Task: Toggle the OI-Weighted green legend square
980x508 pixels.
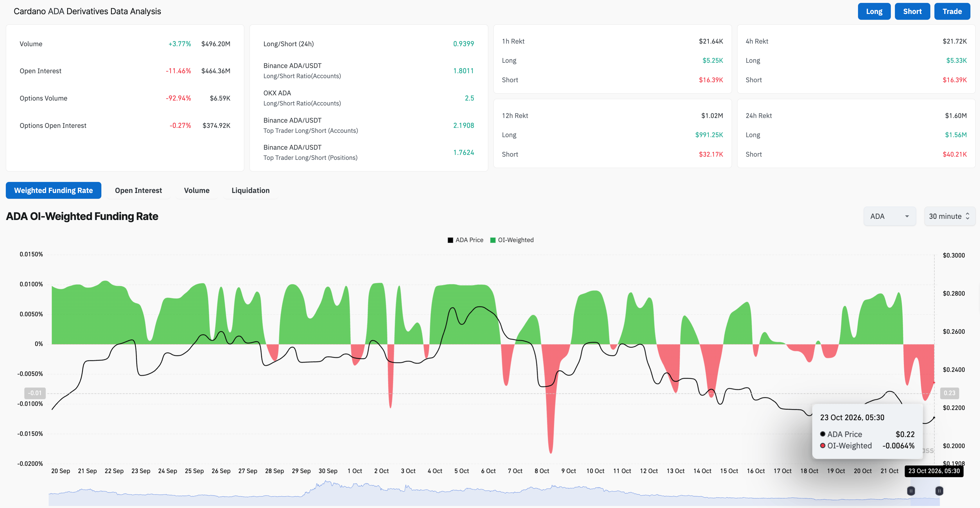Action: tap(493, 240)
